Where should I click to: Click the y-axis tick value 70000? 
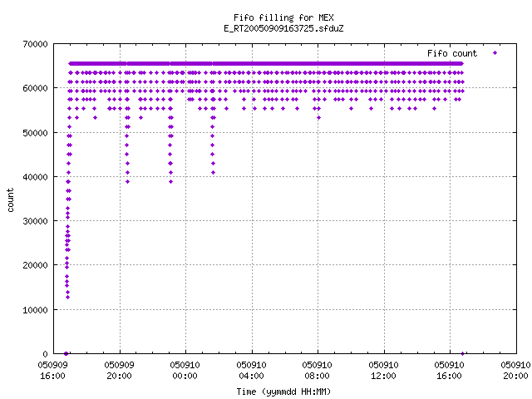tap(35, 44)
